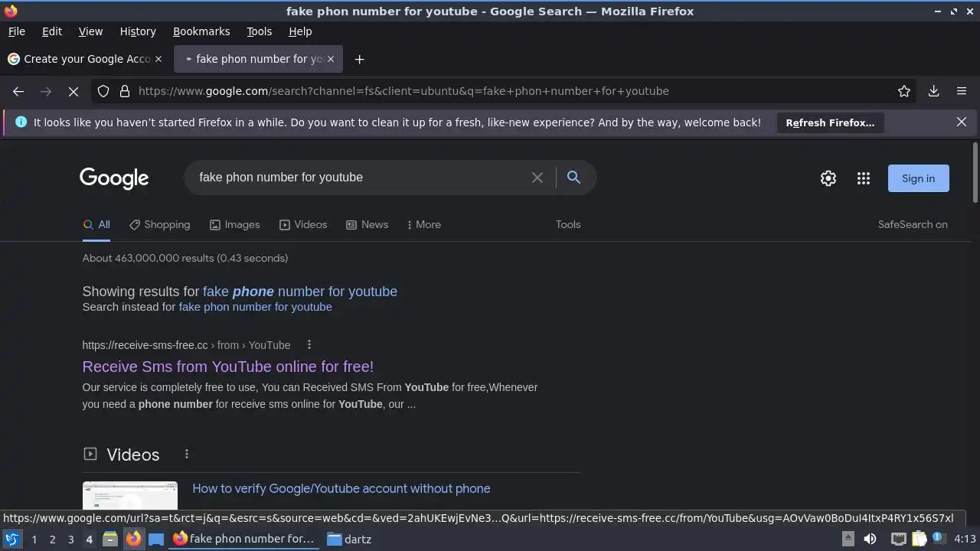The width and height of the screenshot is (980, 551).
Task: Launch Firefox from the taskbar quicklaunch
Action: pos(133,539)
